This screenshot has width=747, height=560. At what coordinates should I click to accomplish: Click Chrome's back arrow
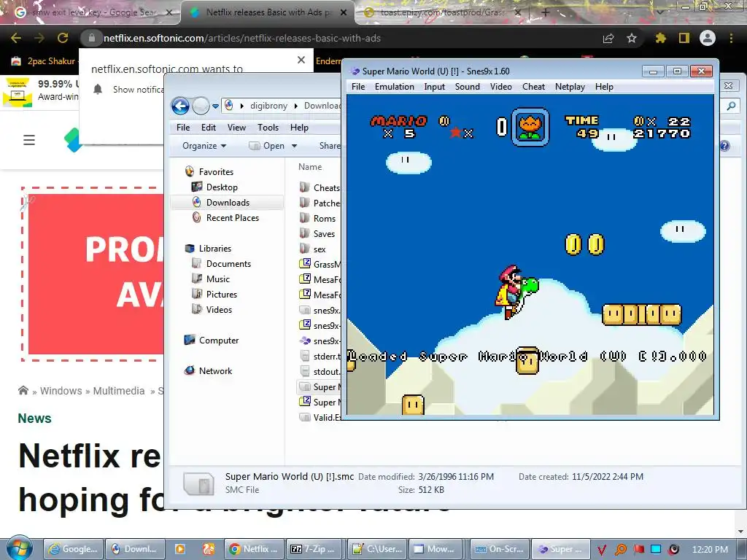click(x=16, y=38)
